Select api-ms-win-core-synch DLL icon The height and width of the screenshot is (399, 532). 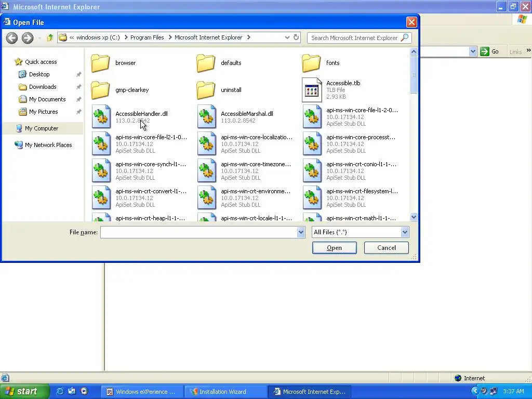coord(101,170)
